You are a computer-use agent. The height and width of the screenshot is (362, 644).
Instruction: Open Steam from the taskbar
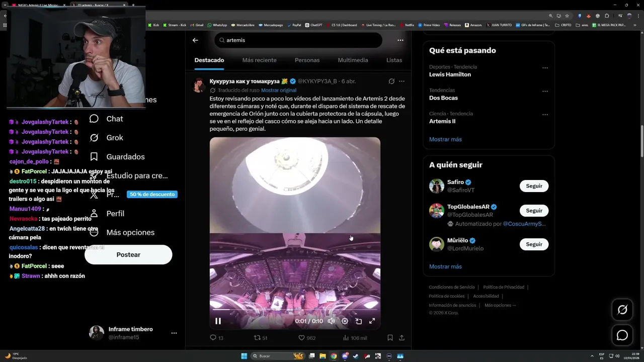tap(356, 356)
